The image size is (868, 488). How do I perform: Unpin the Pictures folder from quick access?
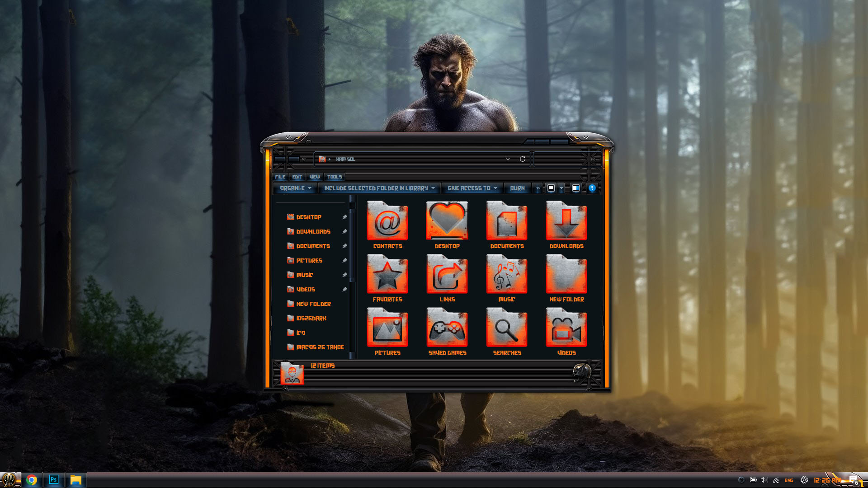344,260
